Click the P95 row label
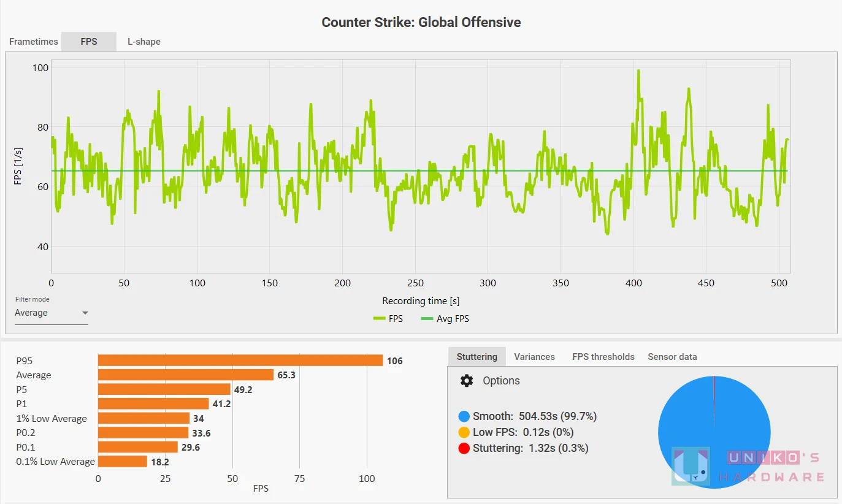 pyautogui.click(x=24, y=361)
